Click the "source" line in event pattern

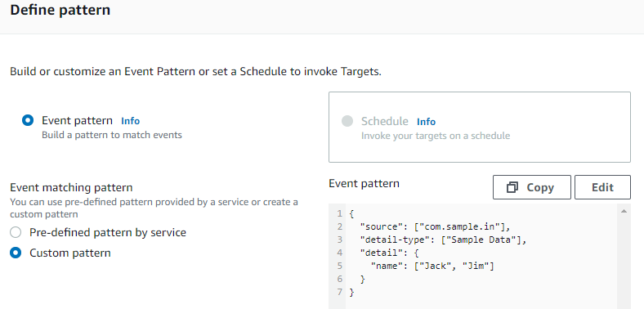[x=435, y=226]
